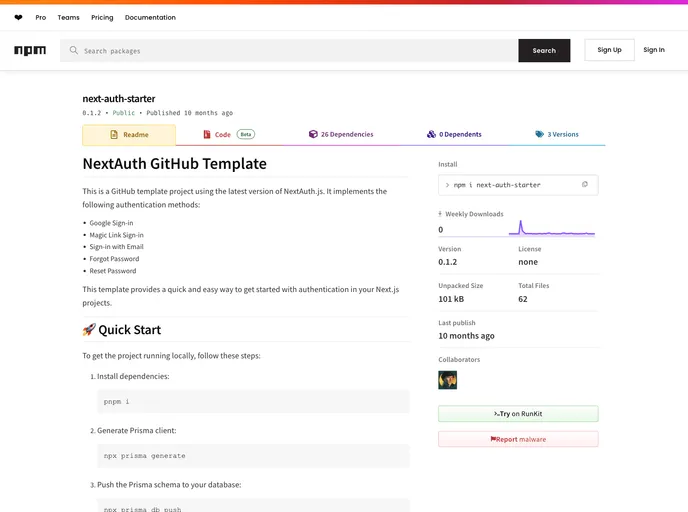This screenshot has width=688, height=512.
Task: Open the npm logo home link
Action: click(x=30, y=50)
